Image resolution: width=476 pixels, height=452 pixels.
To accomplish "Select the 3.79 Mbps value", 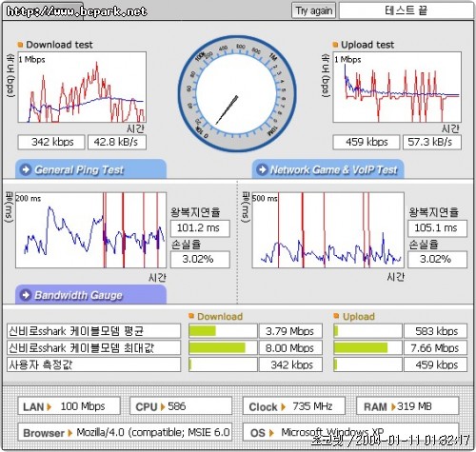I will [x=290, y=331].
